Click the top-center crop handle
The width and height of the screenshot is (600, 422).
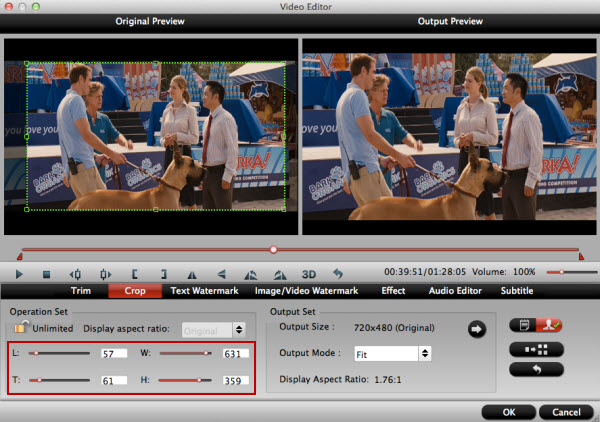coord(155,64)
